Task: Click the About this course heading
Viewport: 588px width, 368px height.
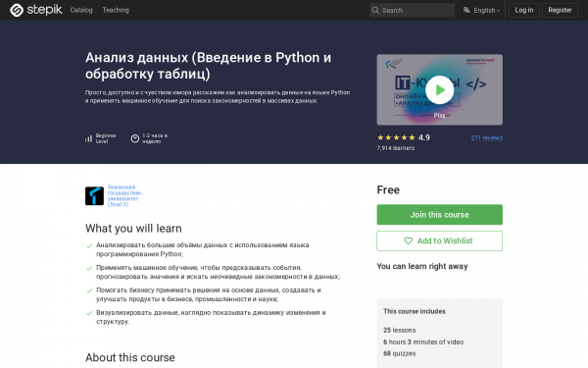Action: point(130,357)
